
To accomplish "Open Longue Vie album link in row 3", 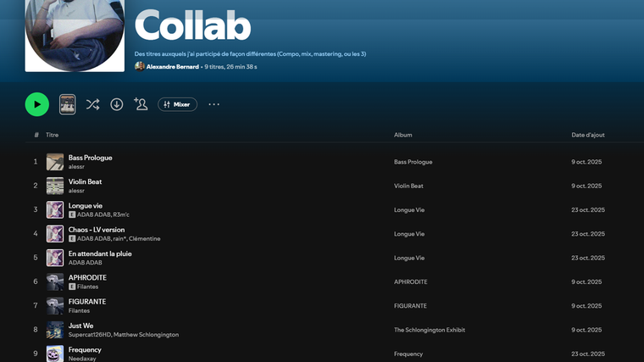I will coord(409,210).
